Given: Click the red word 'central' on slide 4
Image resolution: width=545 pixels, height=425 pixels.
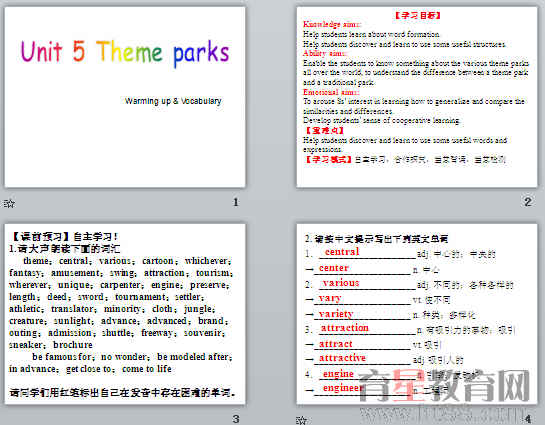Looking at the screenshot, I should click(x=342, y=252).
